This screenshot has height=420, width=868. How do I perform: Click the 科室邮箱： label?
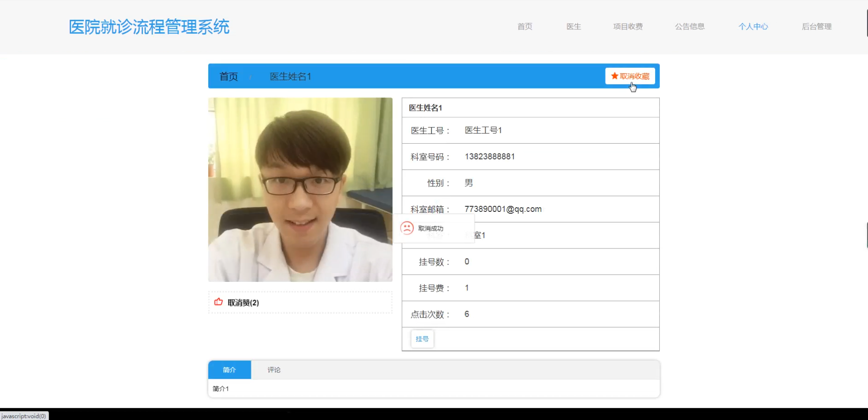(430, 210)
